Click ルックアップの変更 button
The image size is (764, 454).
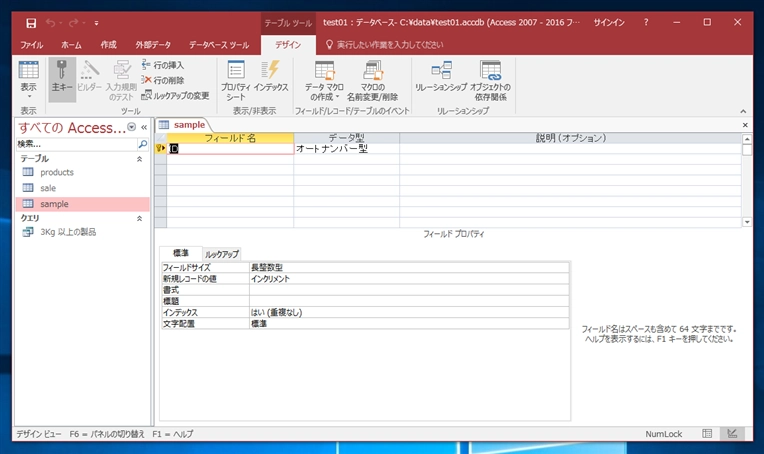[175, 95]
